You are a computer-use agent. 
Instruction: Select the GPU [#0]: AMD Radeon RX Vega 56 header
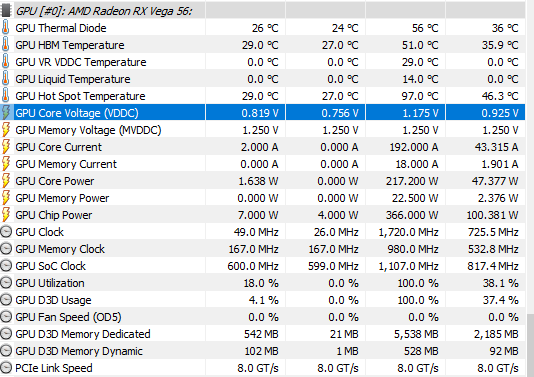coord(104,11)
